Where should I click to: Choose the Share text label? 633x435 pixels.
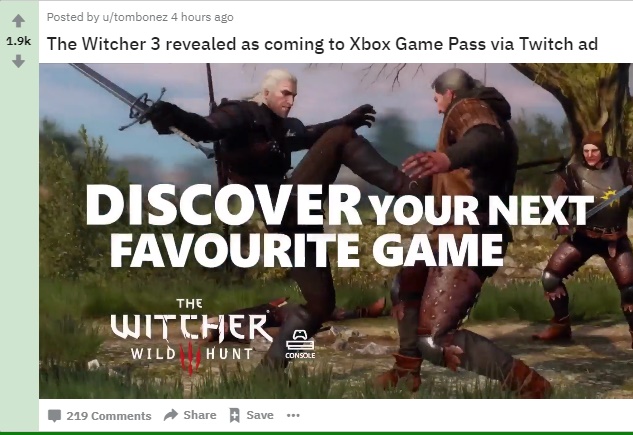tap(200, 415)
